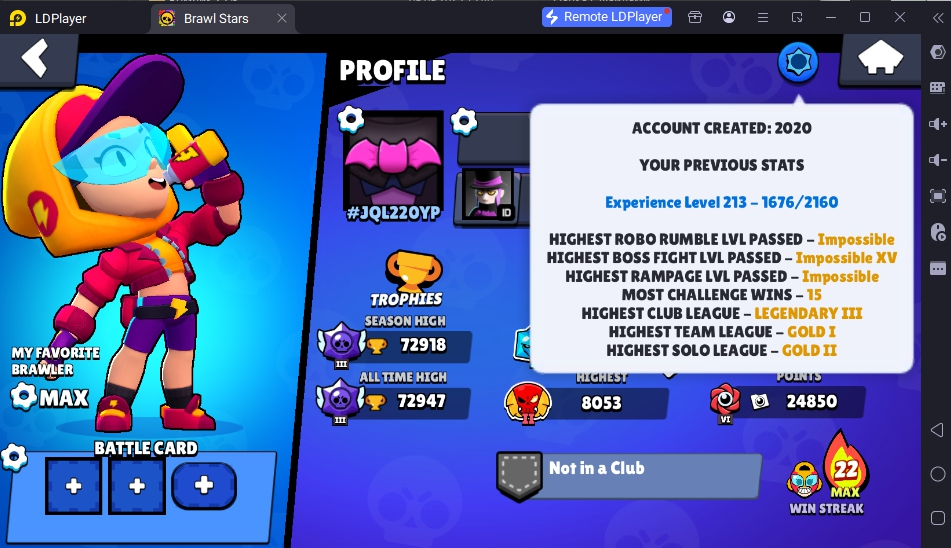This screenshot has width=951, height=548.
Task: Add item to second battle card slot
Action: point(137,486)
